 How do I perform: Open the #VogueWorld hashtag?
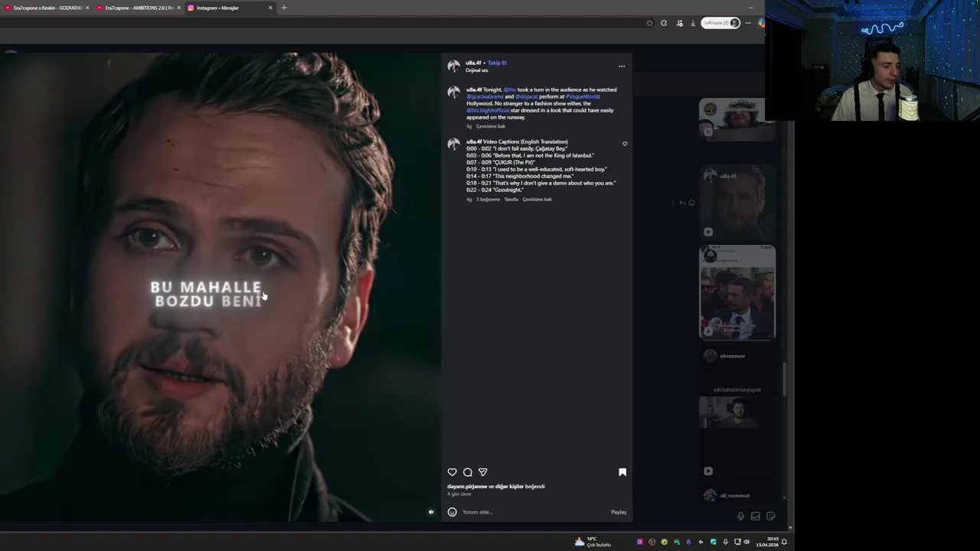point(583,96)
